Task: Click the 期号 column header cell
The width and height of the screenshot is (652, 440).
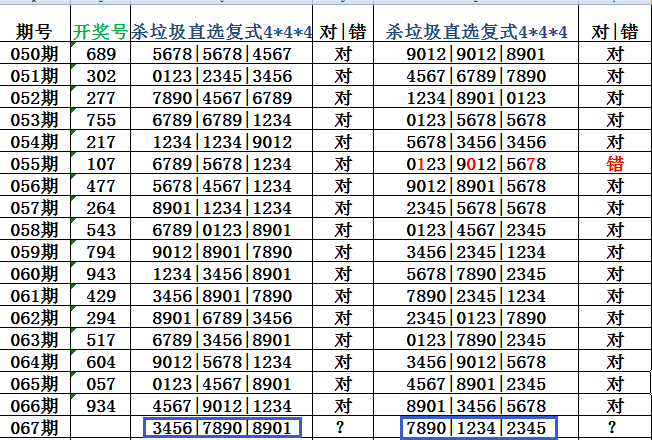Action: point(35,32)
